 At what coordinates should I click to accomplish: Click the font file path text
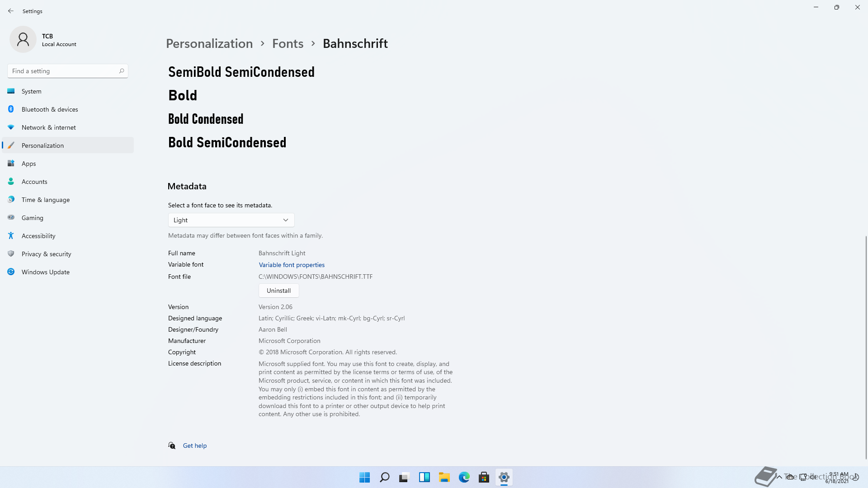[x=316, y=277]
